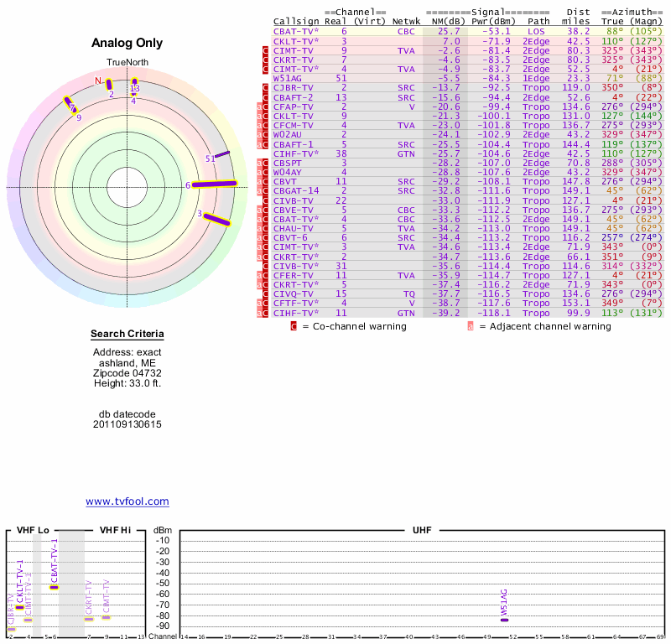Select the channel 6 bar on the radar plot
The image size is (671, 644).
pyautogui.click(x=216, y=184)
